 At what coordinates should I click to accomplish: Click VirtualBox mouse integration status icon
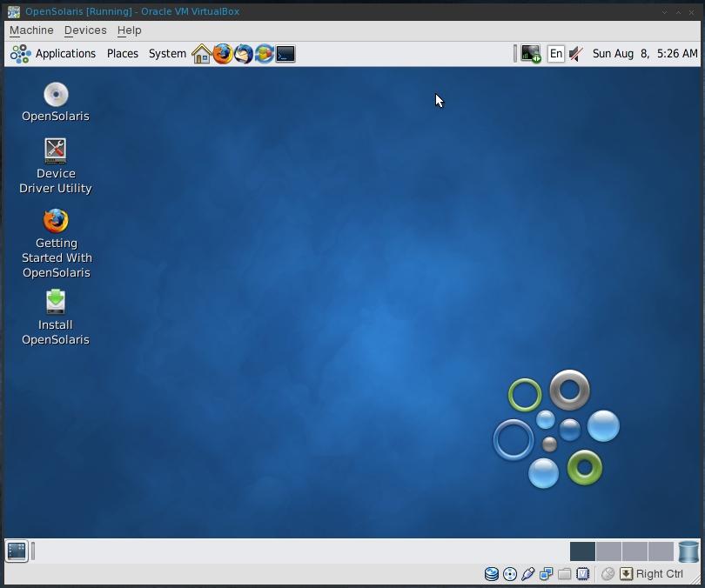click(x=608, y=574)
